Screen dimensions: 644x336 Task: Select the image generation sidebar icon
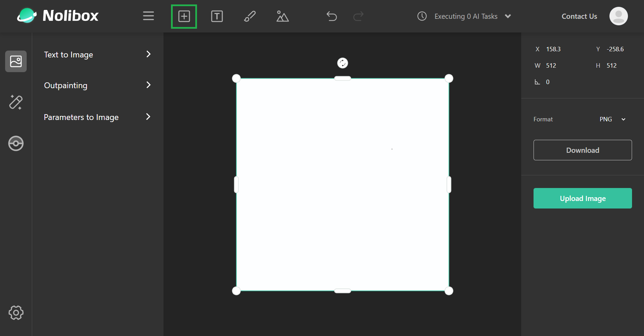16,62
